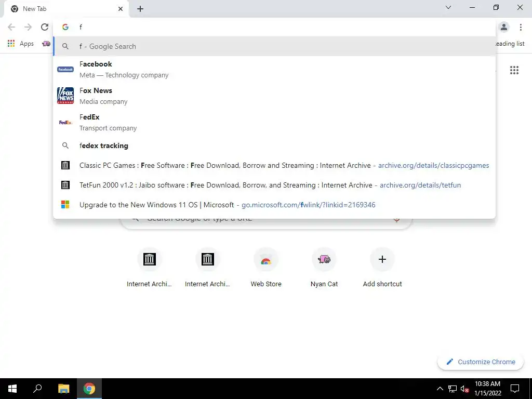Open the Nyan Cat shortcut
This screenshot has width=532, height=399.
[324, 268]
